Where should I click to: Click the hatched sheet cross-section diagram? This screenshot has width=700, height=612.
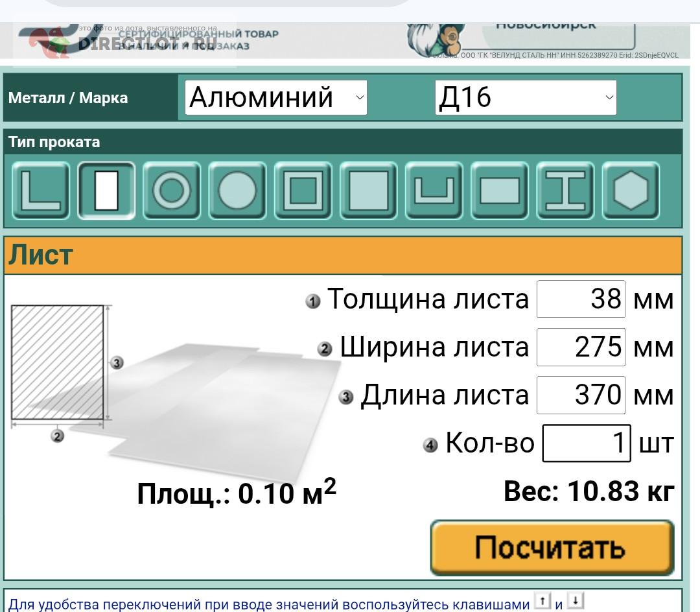pos(58,363)
